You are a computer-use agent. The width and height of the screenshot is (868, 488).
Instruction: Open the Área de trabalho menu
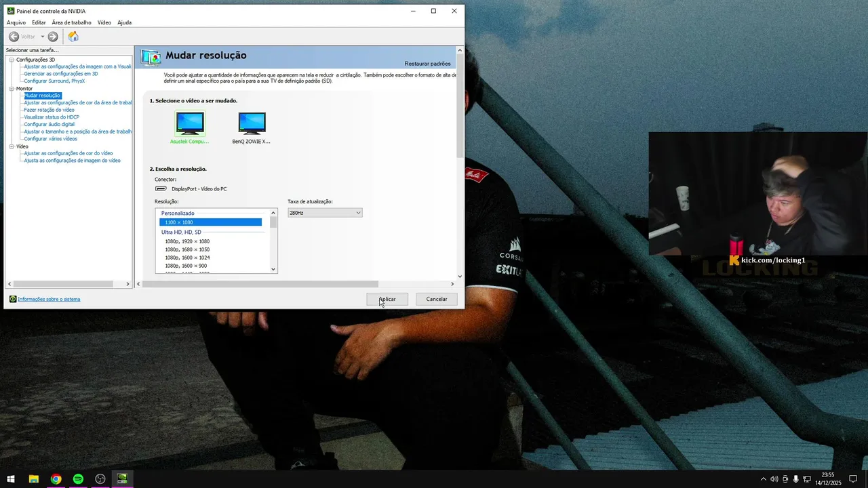click(71, 22)
